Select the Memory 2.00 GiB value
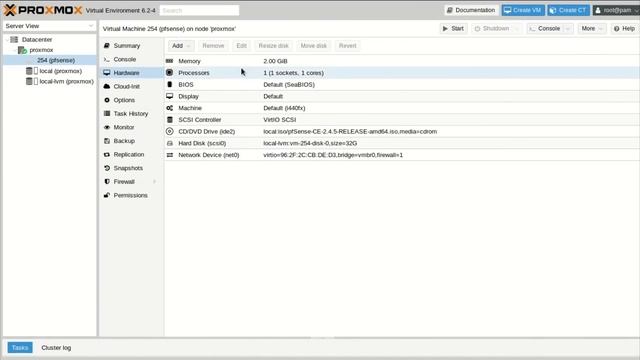 275,61
